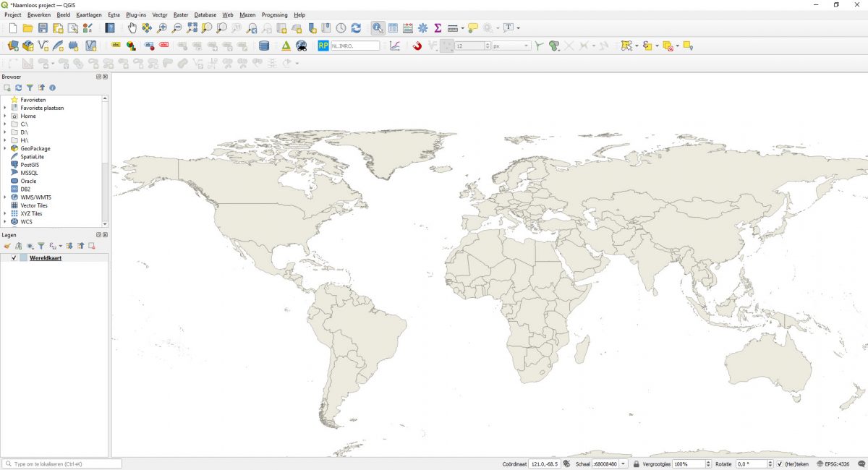Increase Rotatie with the up stepper
868x470 pixels.
770,461
